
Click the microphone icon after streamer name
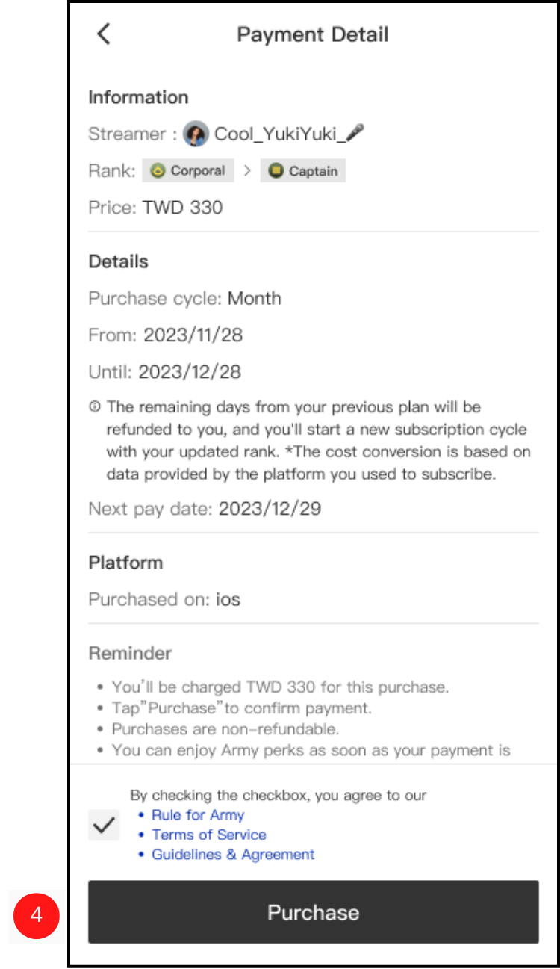(356, 134)
